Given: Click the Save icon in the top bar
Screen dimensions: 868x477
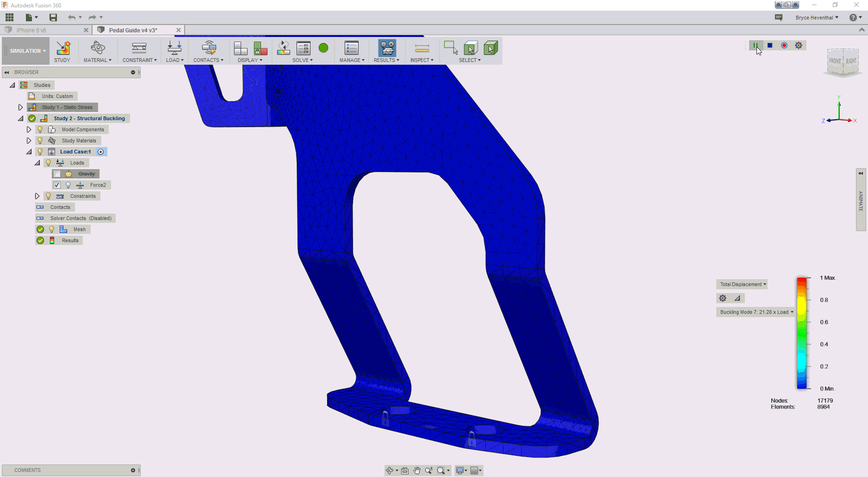Looking at the screenshot, I should coord(53,18).
